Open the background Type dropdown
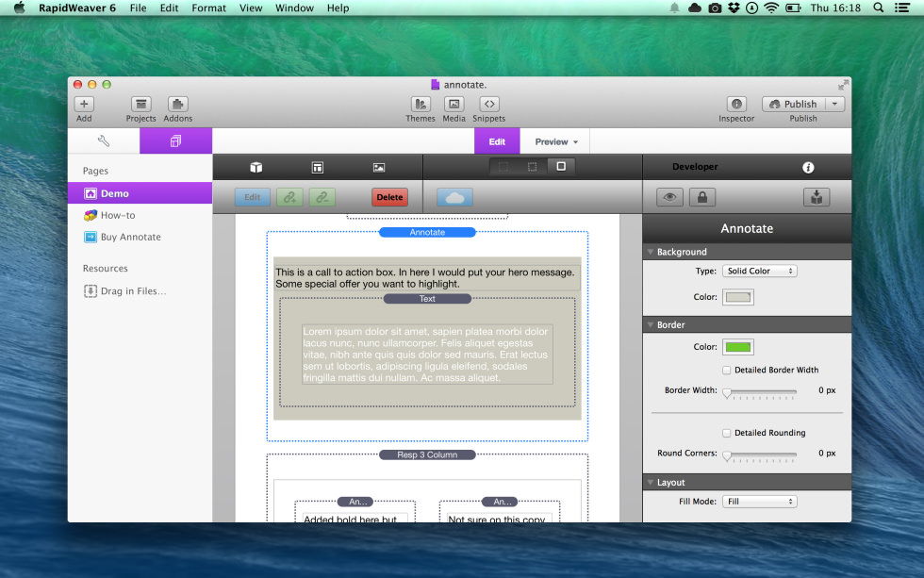Screen dimensions: 924x578 point(760,271)
